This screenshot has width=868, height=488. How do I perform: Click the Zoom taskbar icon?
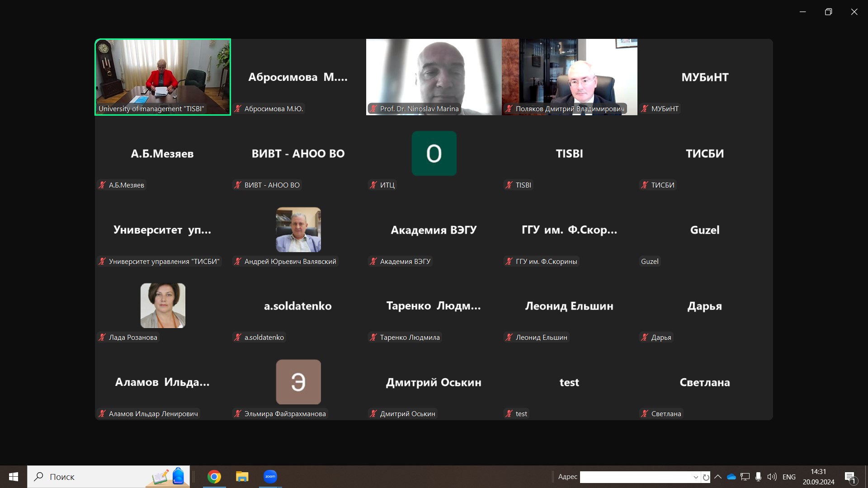(x=270, y=477)
